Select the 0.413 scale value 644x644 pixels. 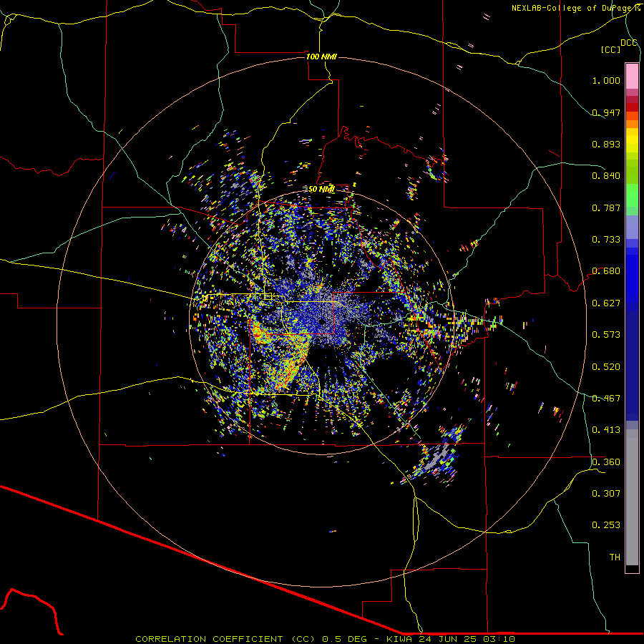[606, 430]
